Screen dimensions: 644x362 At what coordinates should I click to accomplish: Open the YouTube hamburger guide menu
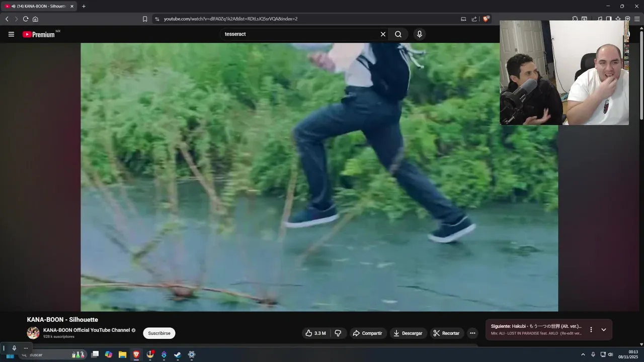11,34
